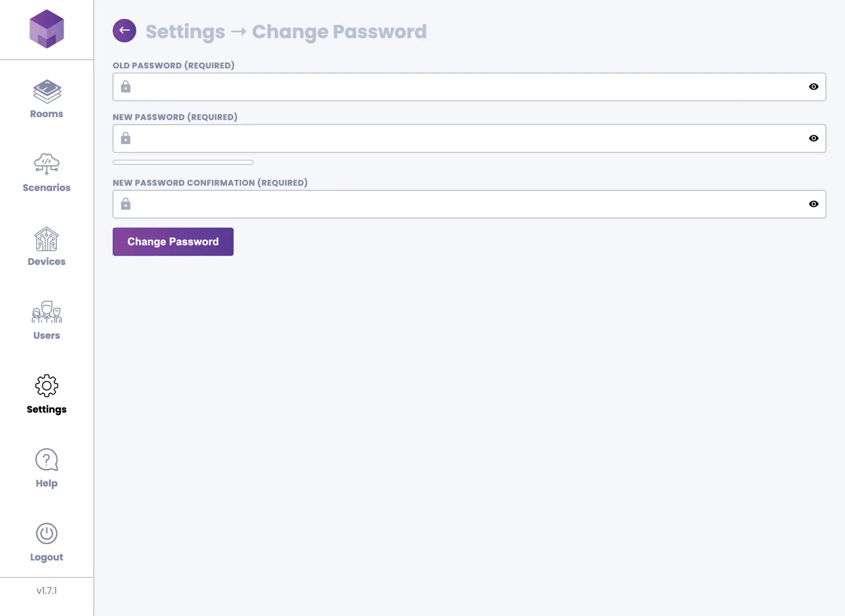Toggle visibility of password confirmation

click(x=813, y=204)
